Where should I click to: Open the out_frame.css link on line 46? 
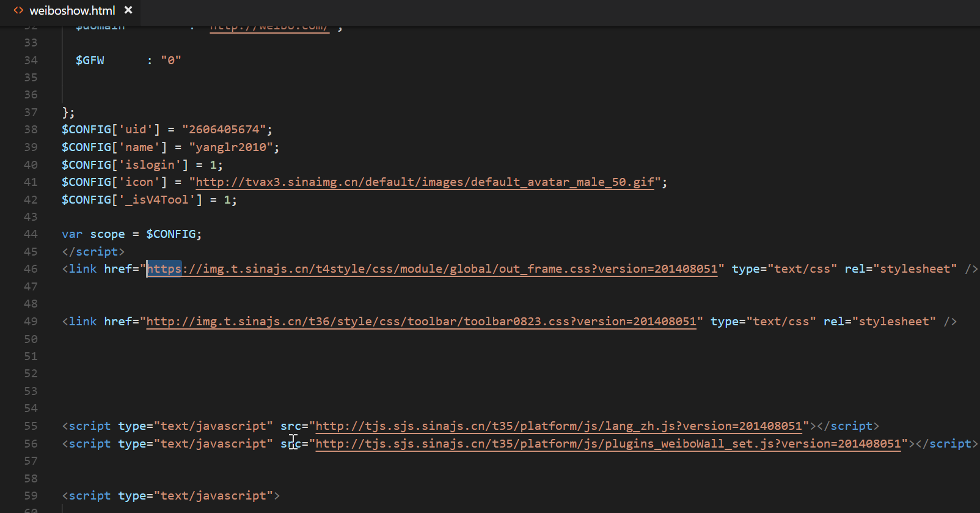pos(432,269)
